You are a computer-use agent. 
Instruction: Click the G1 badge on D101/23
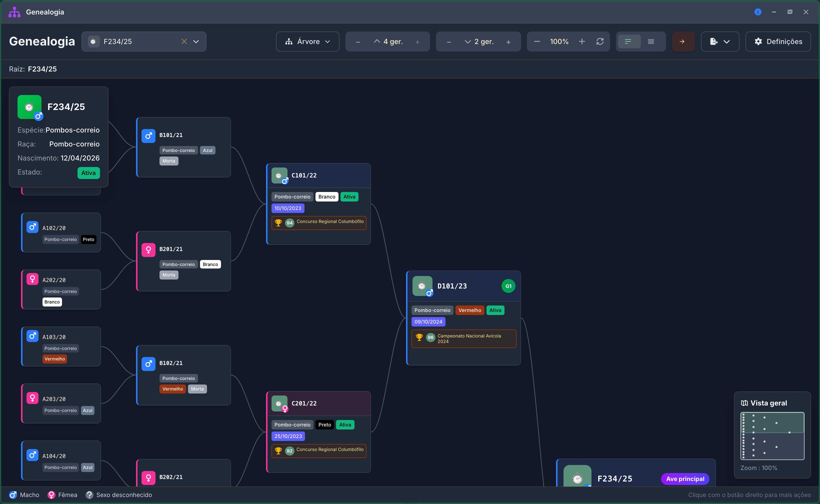click(x=508, y=286)
